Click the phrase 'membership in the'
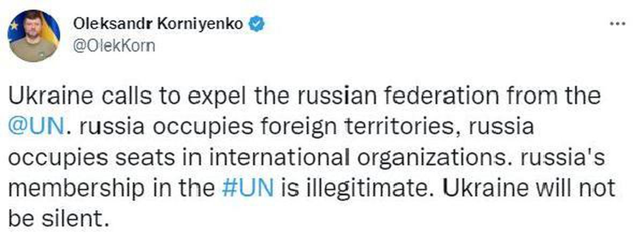Screen dimensions: 644x234 (x=110, y=188)
